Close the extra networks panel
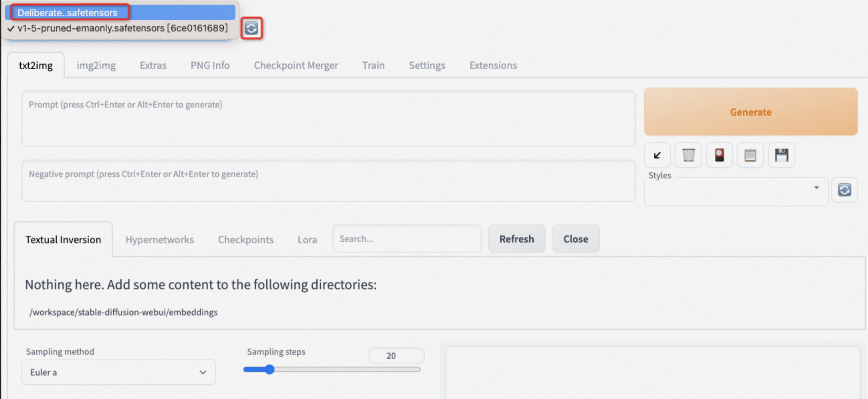 click(x=575, y=239)
